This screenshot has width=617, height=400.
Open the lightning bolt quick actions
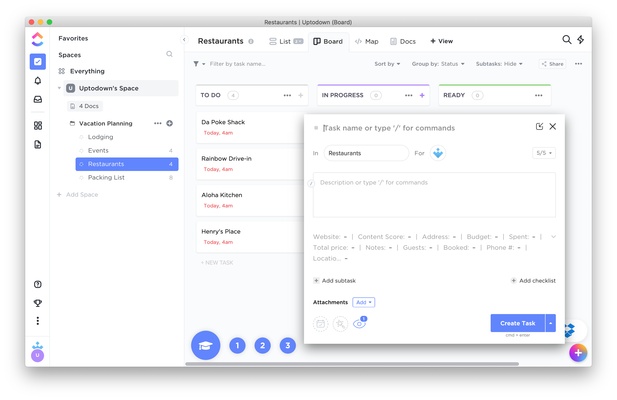tap(581, 39)
